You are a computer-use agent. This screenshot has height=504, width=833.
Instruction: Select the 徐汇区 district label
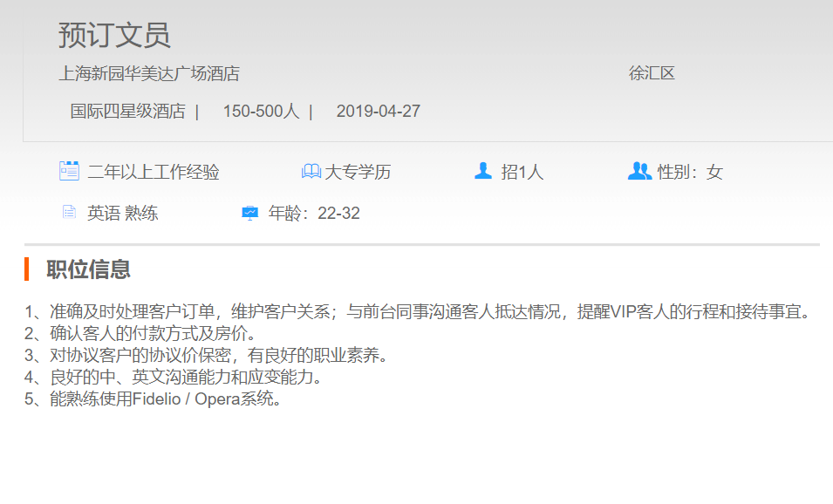click(652, 74)
